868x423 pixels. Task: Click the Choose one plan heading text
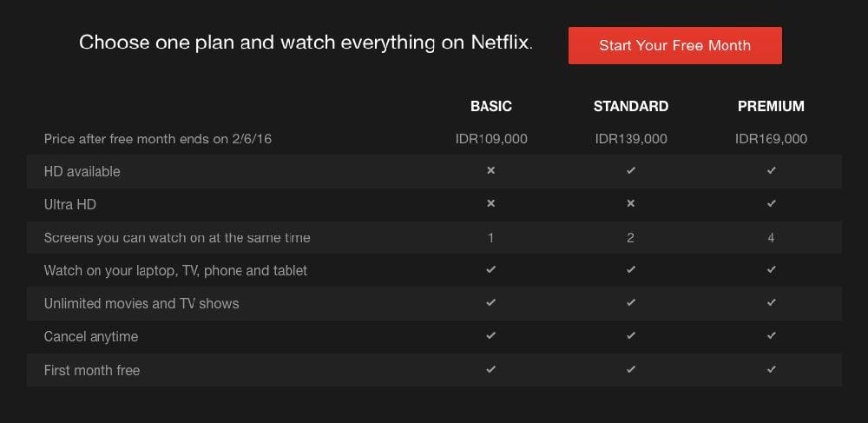click(x=306, y=43)
